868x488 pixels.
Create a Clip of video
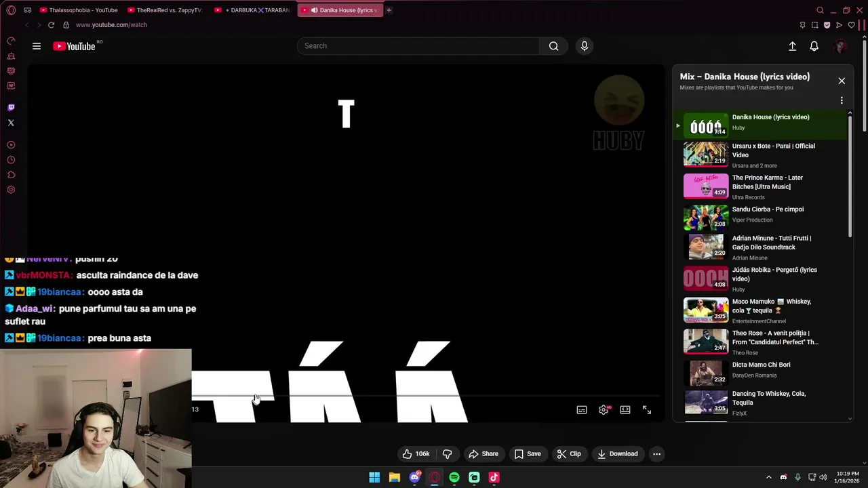pyautogui.click(x=569, y=454)
